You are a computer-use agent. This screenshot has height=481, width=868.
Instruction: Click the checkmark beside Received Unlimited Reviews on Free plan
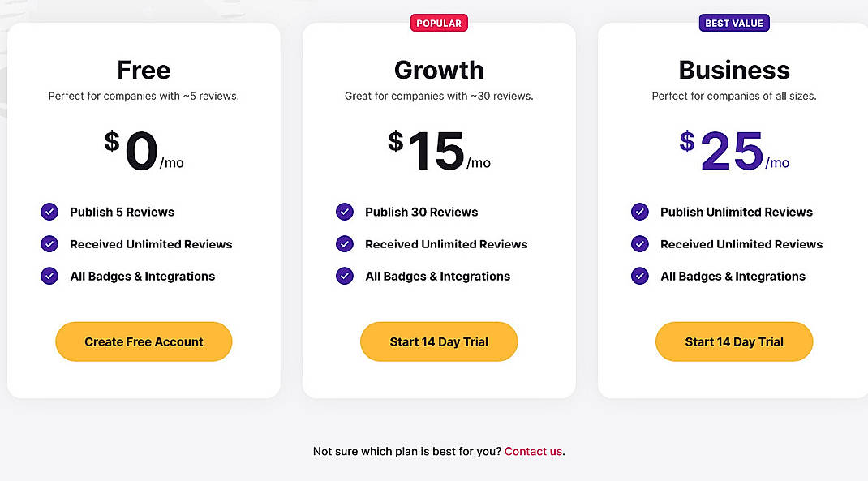click(x=49, y=244)
